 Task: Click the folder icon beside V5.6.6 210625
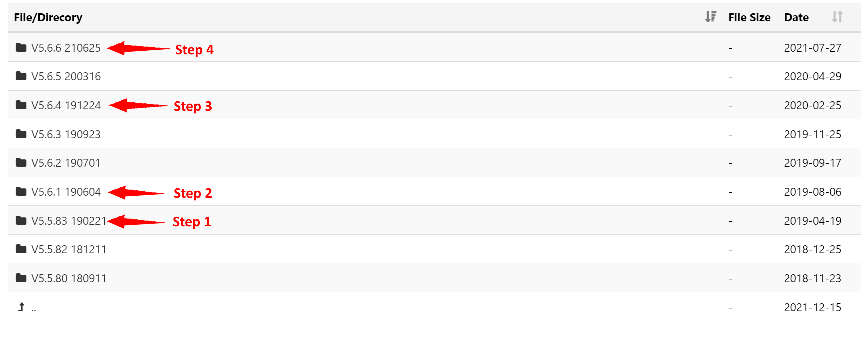coord(21,48)
